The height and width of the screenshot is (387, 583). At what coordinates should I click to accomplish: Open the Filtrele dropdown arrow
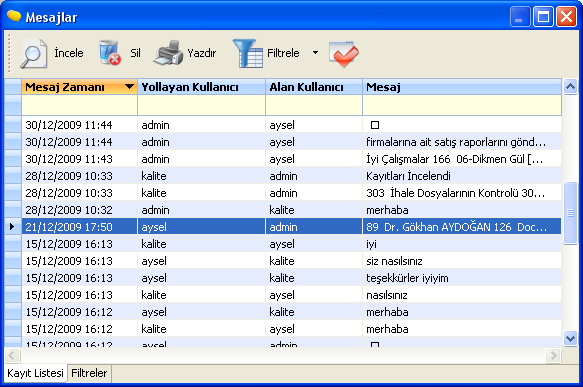(315, 53)
